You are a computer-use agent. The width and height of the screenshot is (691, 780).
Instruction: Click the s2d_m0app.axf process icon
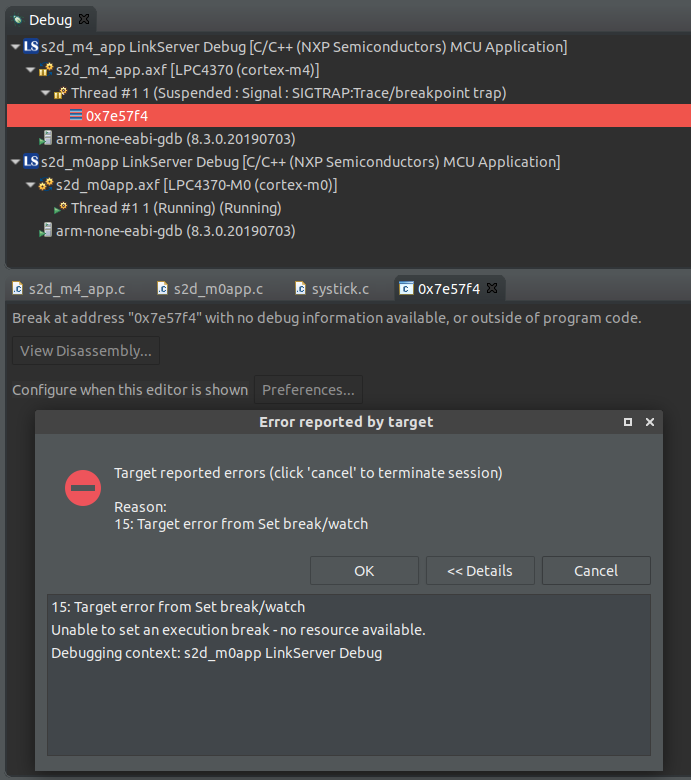(46, 185)
